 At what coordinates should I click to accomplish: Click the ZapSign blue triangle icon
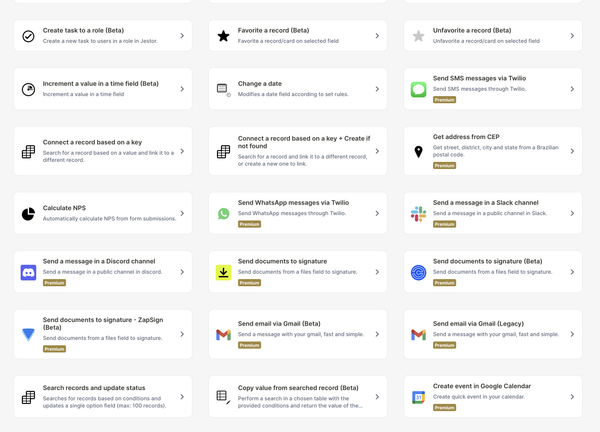point(28,334)
